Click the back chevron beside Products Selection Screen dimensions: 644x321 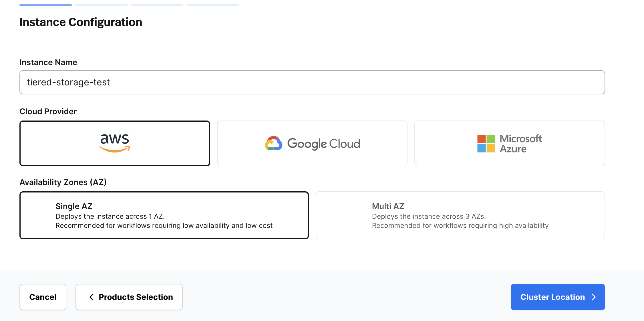[x=91, y=297]
